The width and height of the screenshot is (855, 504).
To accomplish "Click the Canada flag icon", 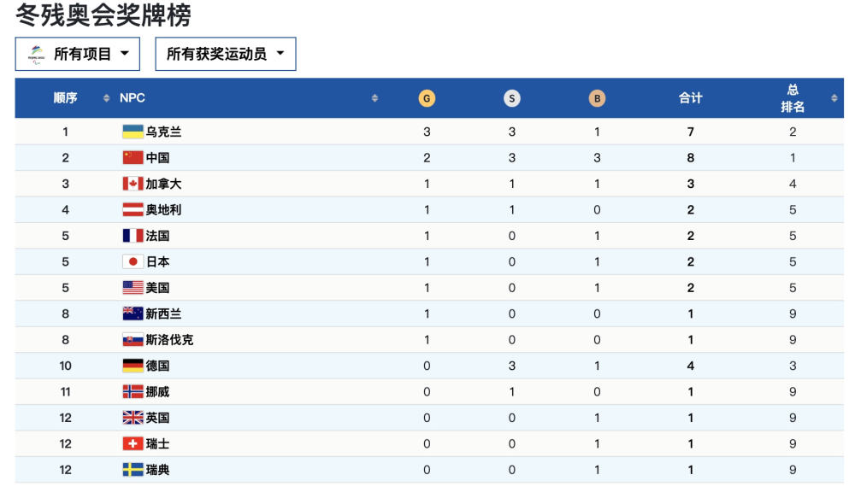I will coord(133,184).
